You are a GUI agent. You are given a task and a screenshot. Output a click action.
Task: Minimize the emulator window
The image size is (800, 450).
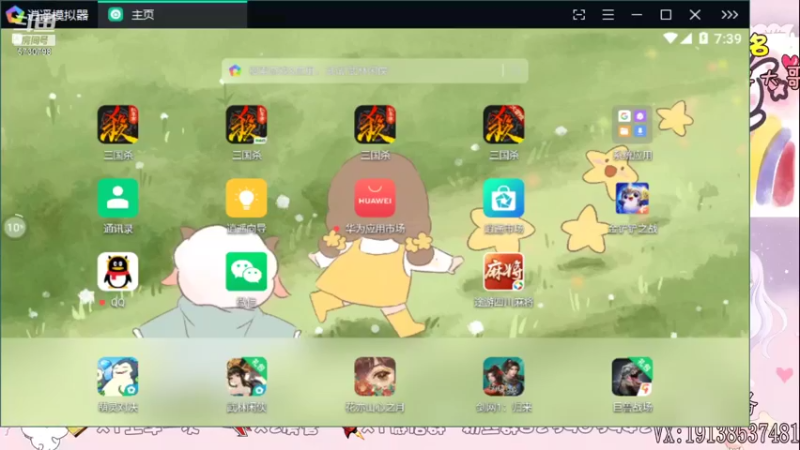pyautogui.click(x=637, y=15)
